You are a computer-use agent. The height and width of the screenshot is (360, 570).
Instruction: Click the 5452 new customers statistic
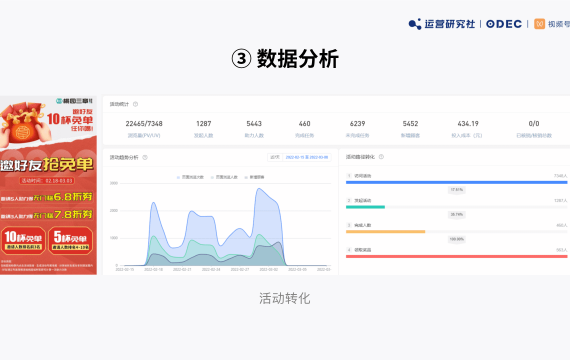tap(410, 124)
